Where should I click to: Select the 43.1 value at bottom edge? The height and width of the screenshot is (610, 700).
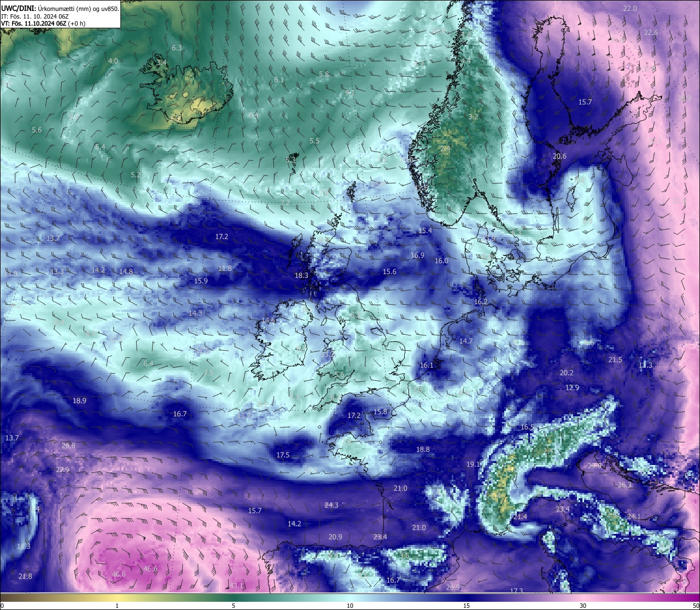tap(236, 586)
